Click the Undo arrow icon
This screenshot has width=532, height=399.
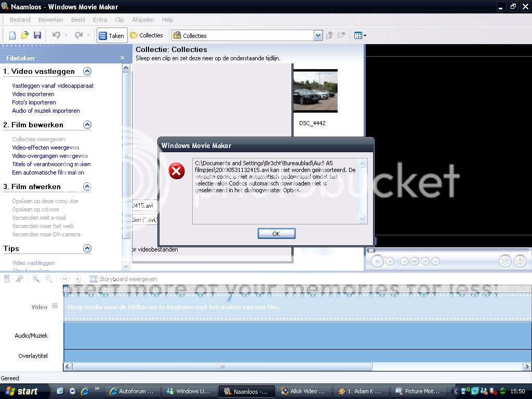tap(56, 35)
